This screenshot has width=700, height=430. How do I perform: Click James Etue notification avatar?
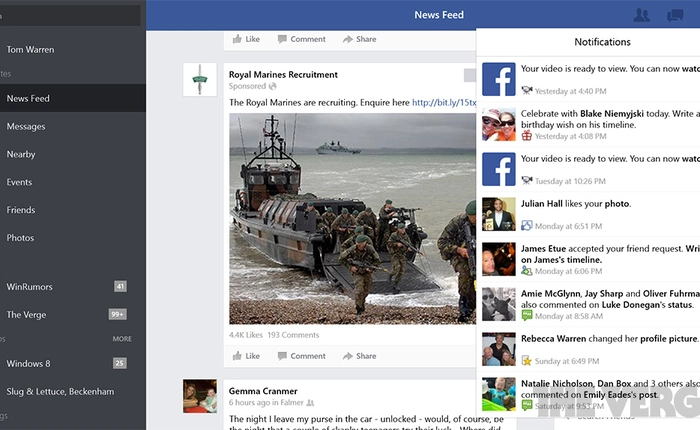tap(499, 259)
